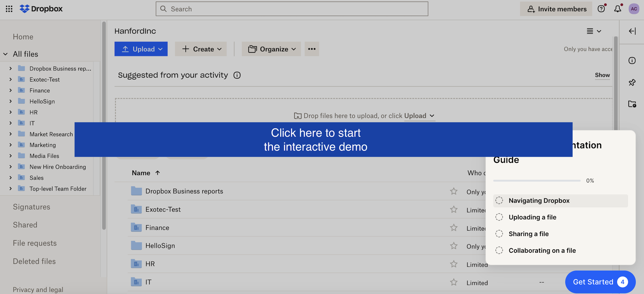Open the more options ellipsis button
Viewport: 644px width, 294px height.
(x=311, y=49)
